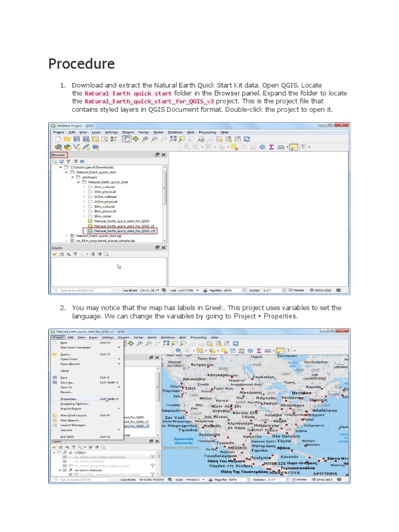Click Refresh icon in upper QGIS main toolbar
Viewport: 399px width, 532px height.
pyautogui.click(x=247, y=139)
